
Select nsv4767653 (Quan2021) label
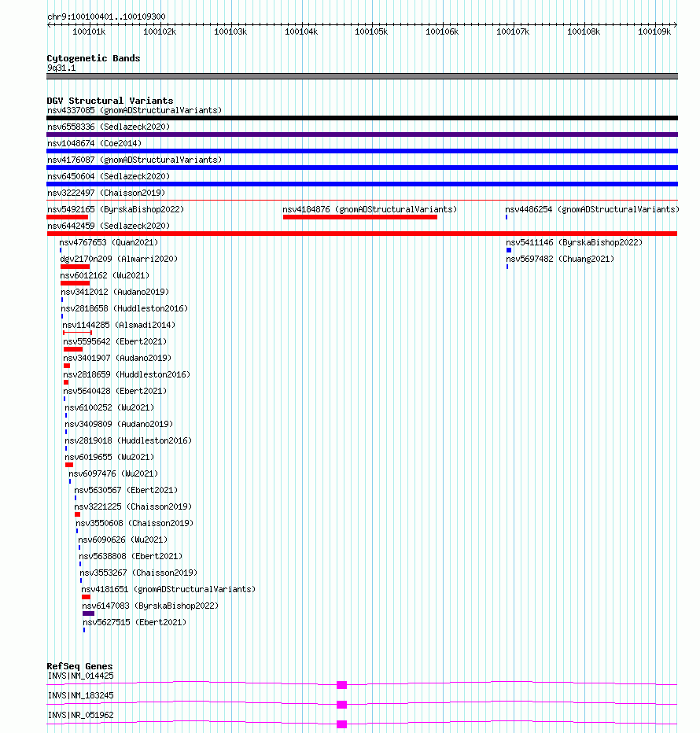(109, 242)
